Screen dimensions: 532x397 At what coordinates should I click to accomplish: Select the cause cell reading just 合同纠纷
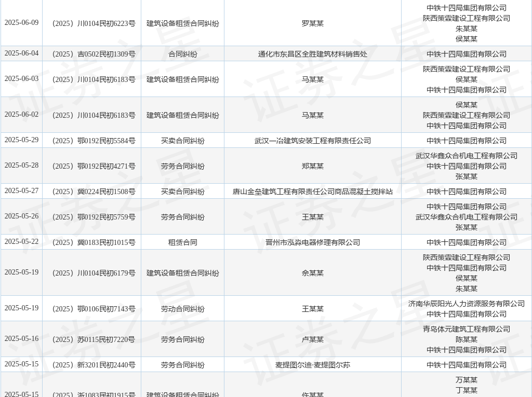182,54
